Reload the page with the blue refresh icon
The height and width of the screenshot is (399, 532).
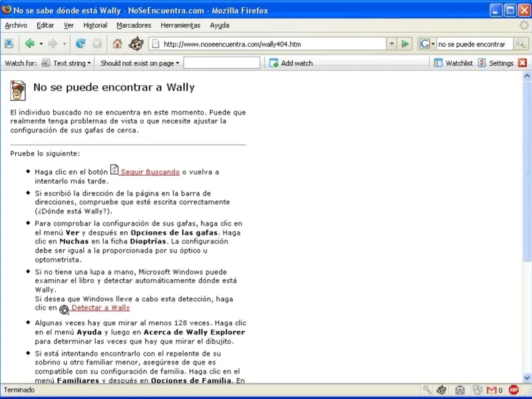(80, 44)
